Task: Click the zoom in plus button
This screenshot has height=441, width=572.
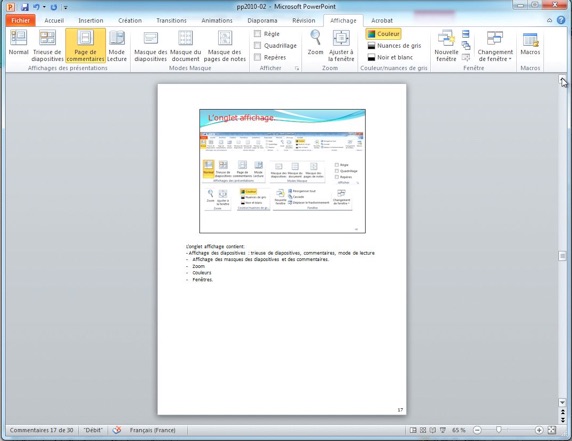Action: tap(539, 430)
